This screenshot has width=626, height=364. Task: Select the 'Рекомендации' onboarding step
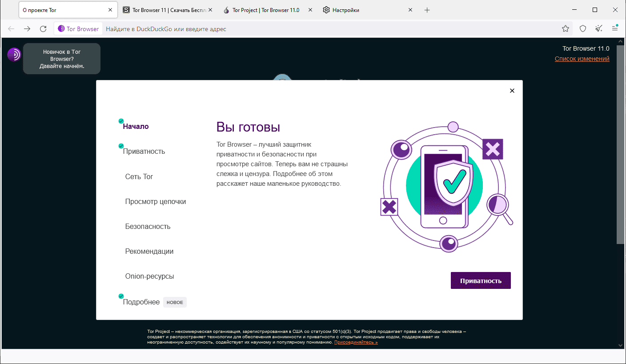149,251
